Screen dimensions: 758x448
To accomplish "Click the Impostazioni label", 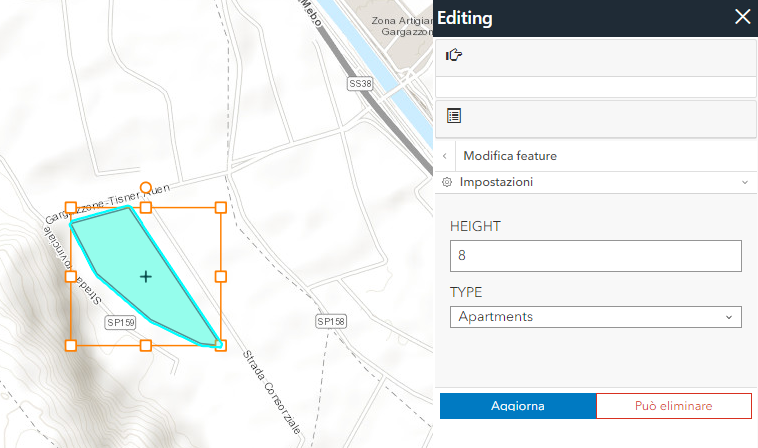I will [x=496, y=182].
